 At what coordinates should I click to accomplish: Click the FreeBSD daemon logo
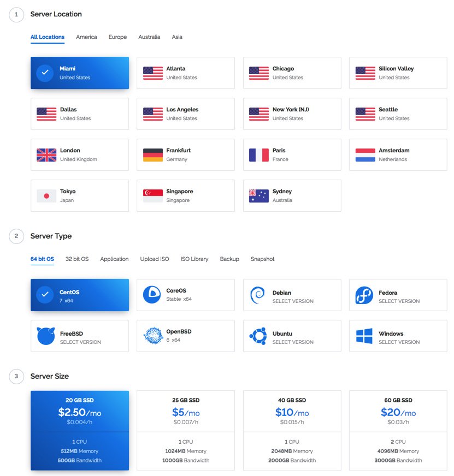coord(46,336)
